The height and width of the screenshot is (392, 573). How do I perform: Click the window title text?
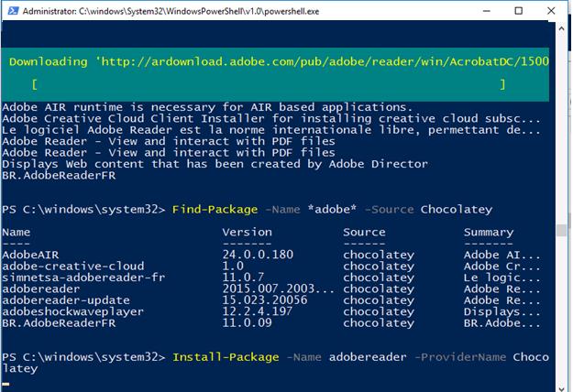[x=171, y=11]
